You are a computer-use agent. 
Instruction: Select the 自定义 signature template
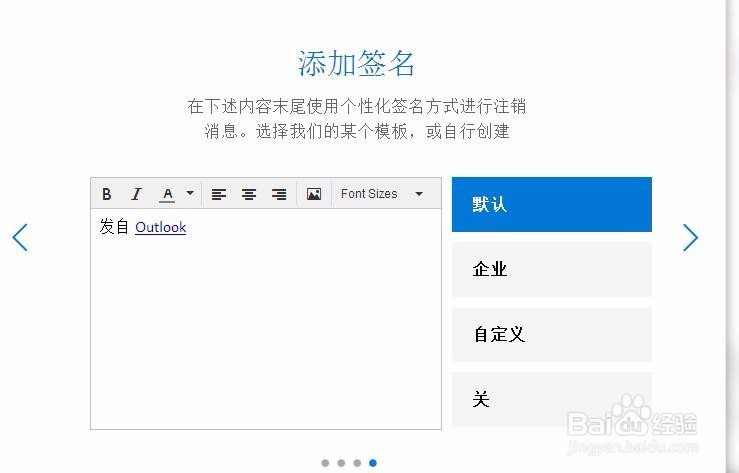(551, 334)
